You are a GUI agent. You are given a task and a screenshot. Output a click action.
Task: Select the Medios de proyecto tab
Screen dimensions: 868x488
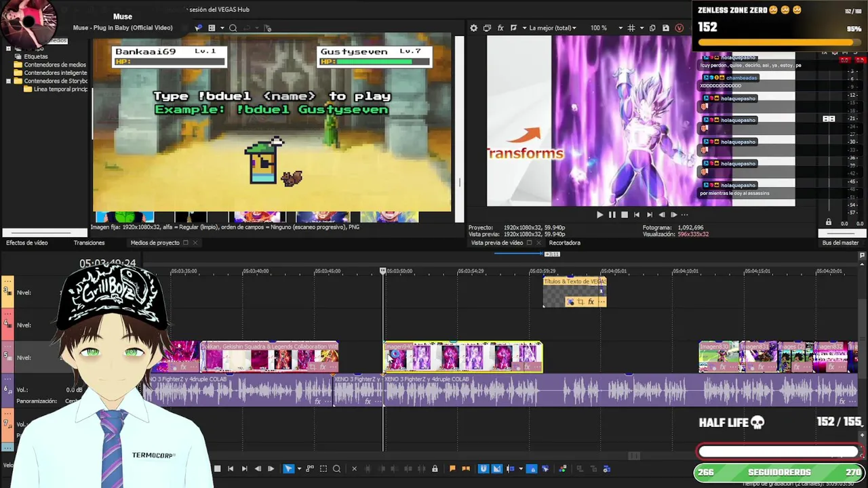click(x=155, y=243)
